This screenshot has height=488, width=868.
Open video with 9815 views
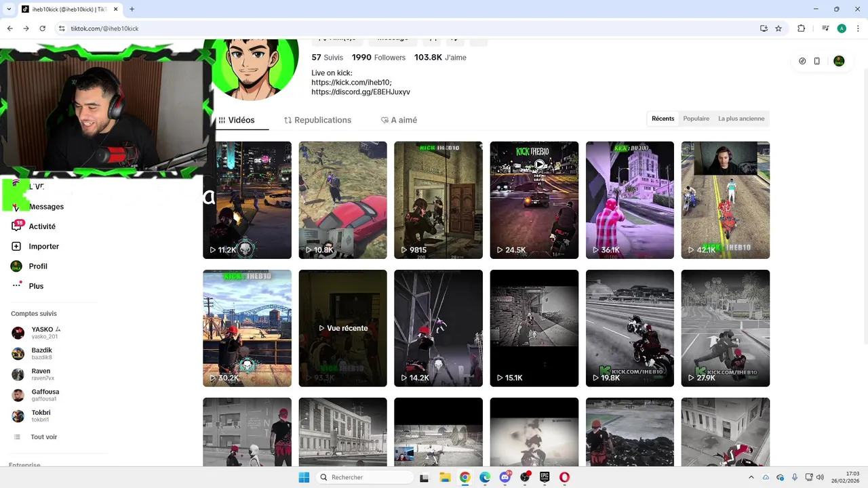tap(438, 200)
